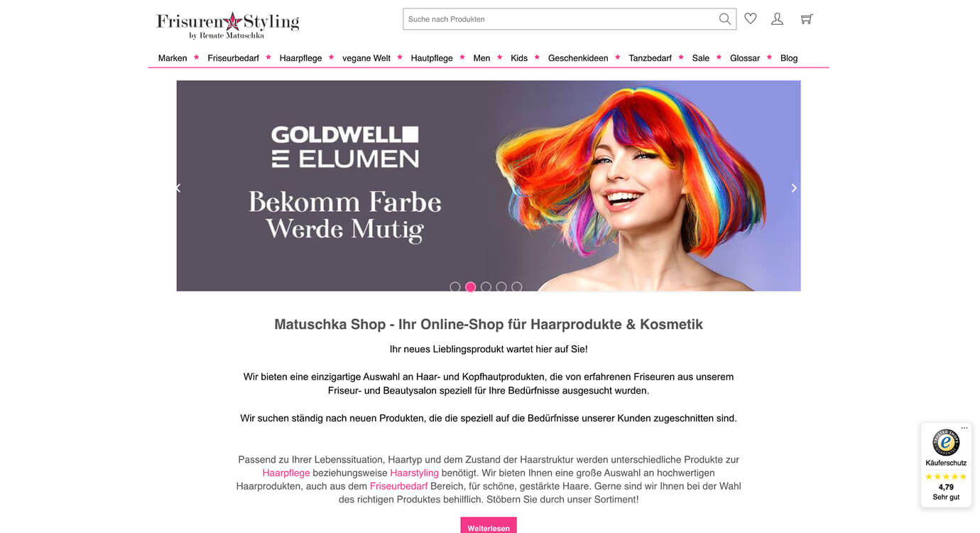The width and height of the screenshot is (980, 533).
Task: Click the Goldwell Elumen banner image
Action: pos(489,185)
